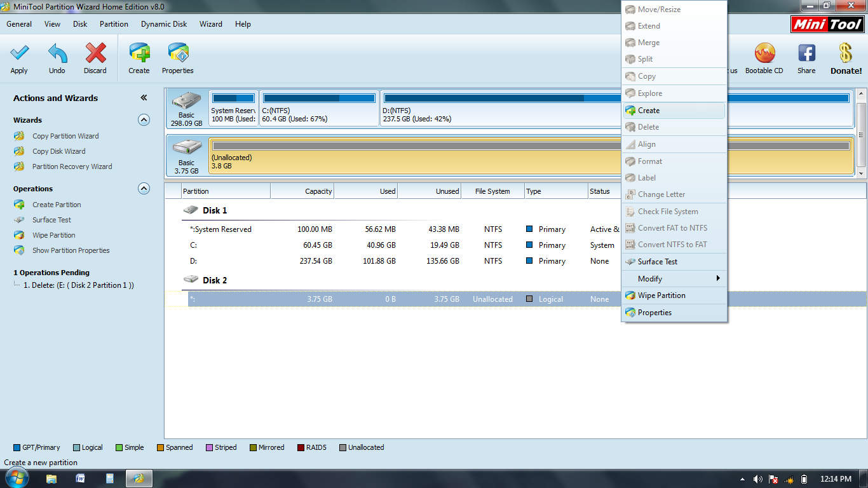Click the Unused column header
Viewport: 868px width, 488px height.
coord(430,191)
